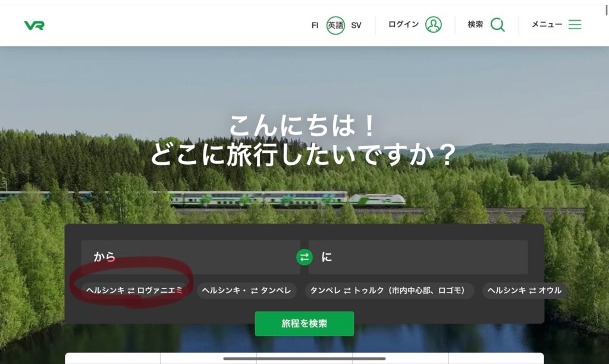Viewport: 609px width, 364px height.
Task: Choose ヘルシンキ ⇄ ロヴァニエミ route chip
Action: 134,290
